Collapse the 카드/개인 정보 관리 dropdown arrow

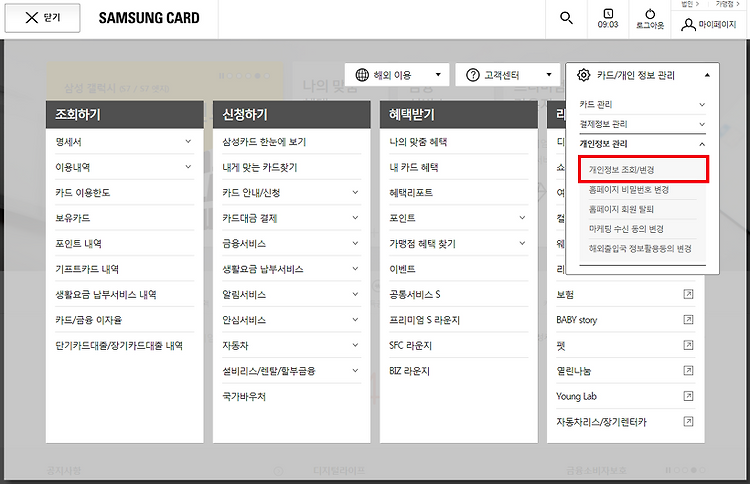coord(707,75)
